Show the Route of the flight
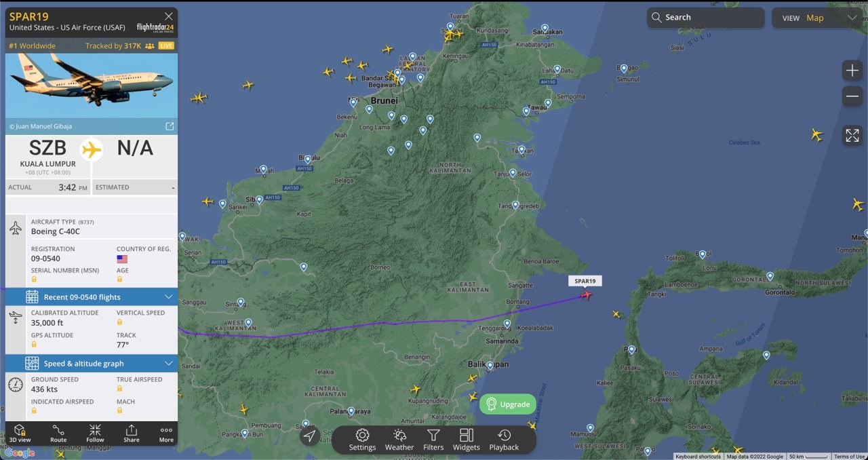 [x=58, y=434]
